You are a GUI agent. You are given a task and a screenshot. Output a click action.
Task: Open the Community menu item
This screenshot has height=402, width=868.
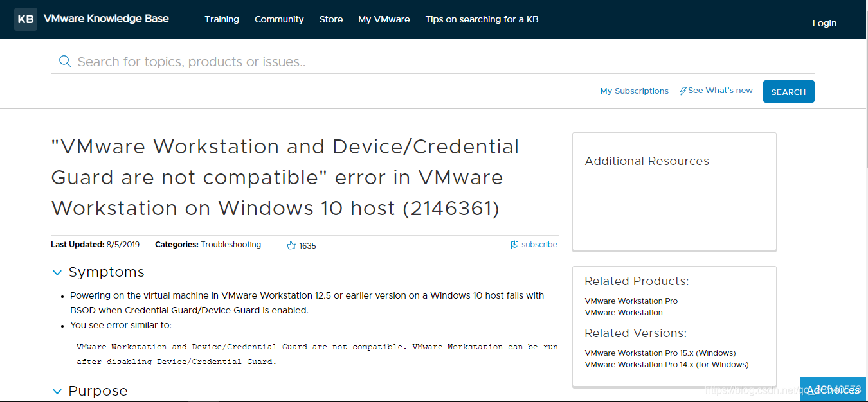point(279,19)
